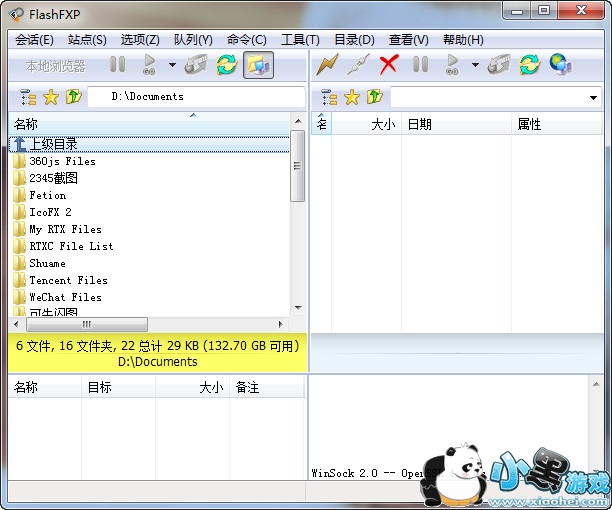Go up one folder in remote pane
The image size is (612, 510).
coord(375,97)
